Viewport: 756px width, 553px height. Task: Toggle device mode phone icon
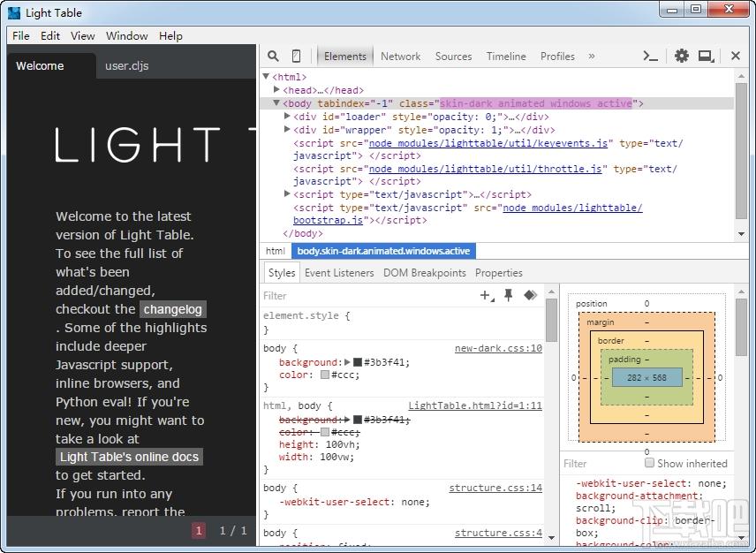click(297, 56)
